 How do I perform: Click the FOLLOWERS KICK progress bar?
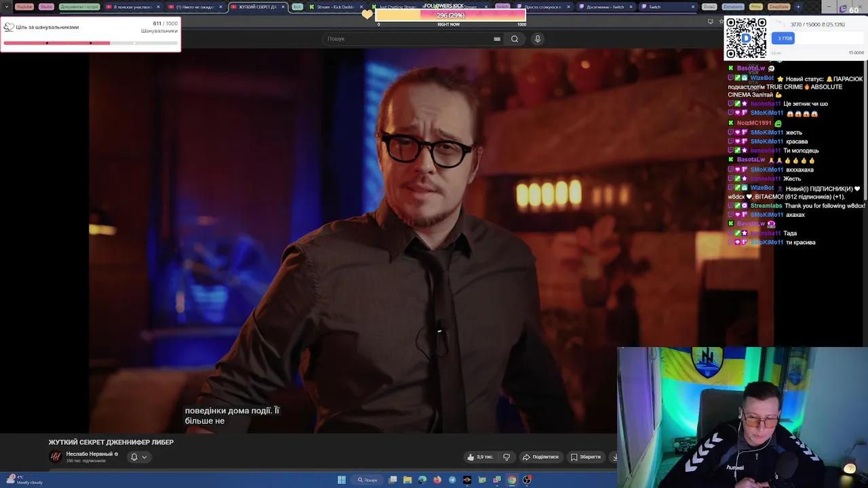coord(450,14)
